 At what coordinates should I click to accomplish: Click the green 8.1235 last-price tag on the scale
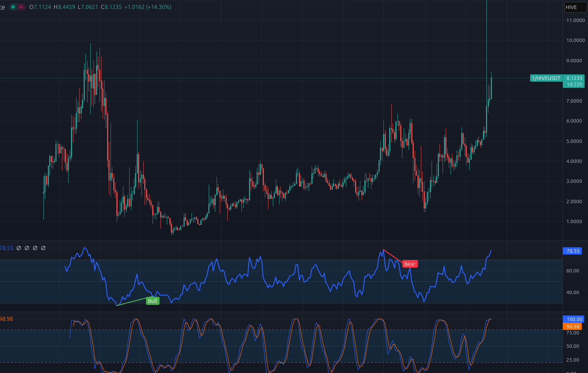(x=574, y=78)
